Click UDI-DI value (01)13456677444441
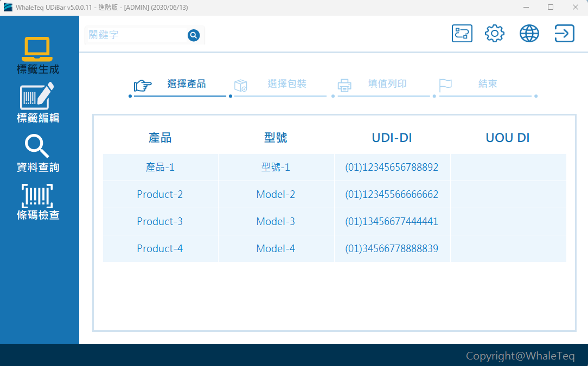Screen dimensions: 588x366 tap(392, 221)
